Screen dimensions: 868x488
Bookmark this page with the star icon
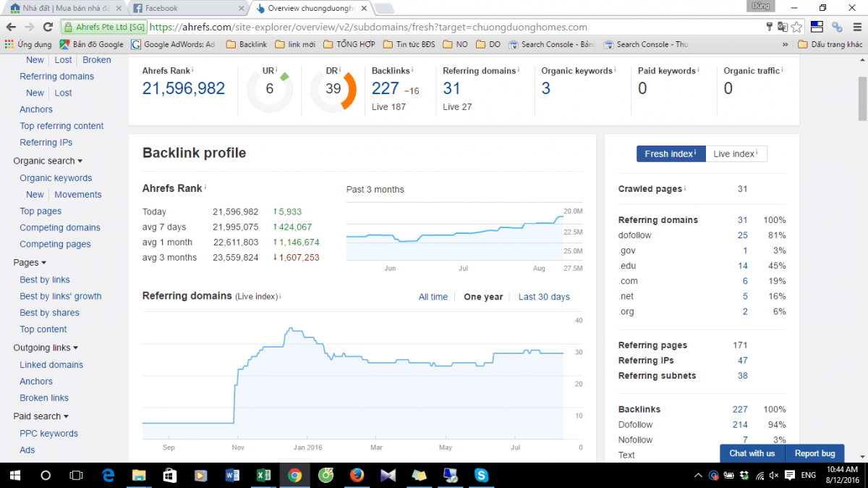796,27
